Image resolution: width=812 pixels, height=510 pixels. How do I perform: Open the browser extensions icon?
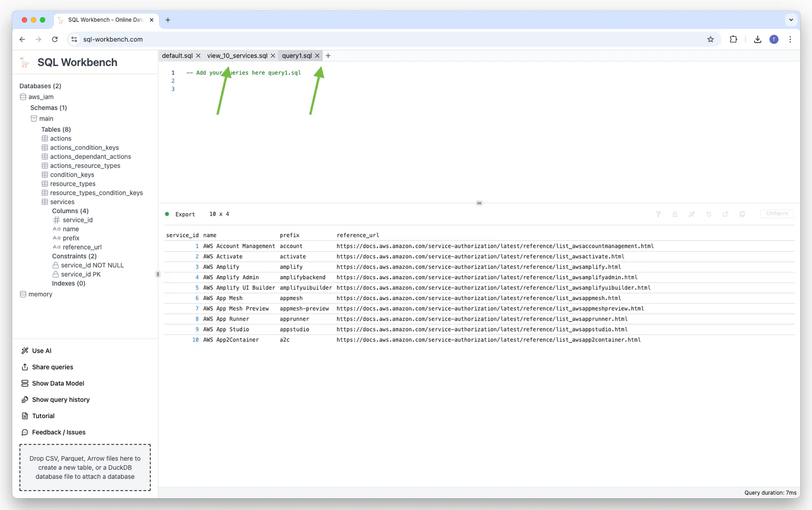[733, 40]
